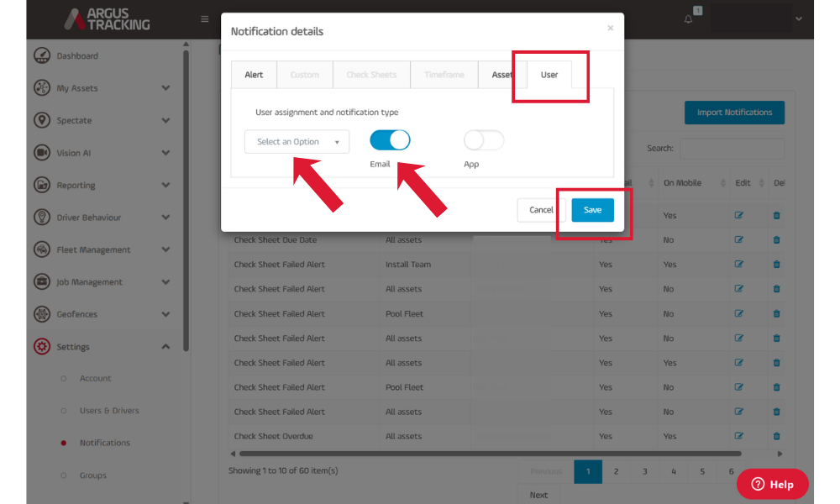
Task: Click the My Assets sidebar icon
Action: (x=42, y=88)
